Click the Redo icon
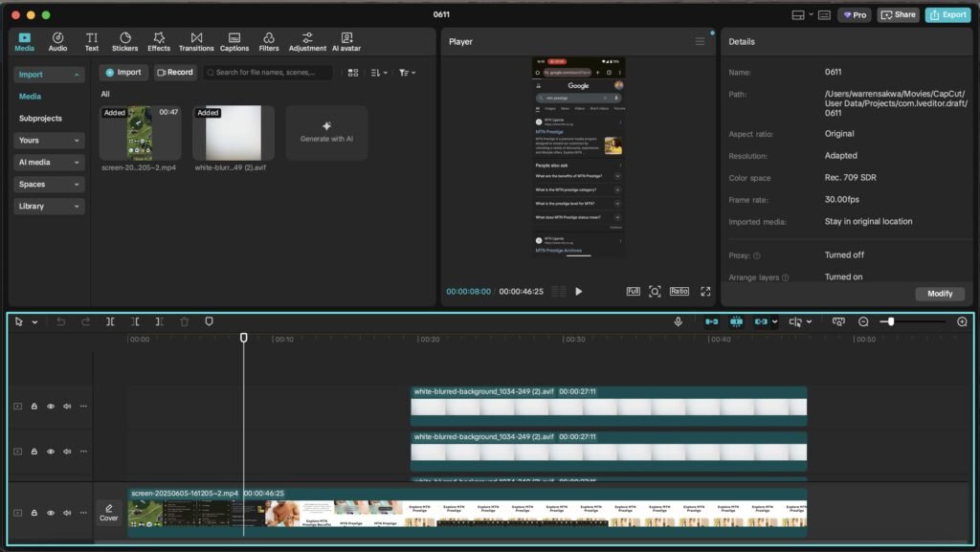The width and height of the screenshot is (980, 552). 85,321
